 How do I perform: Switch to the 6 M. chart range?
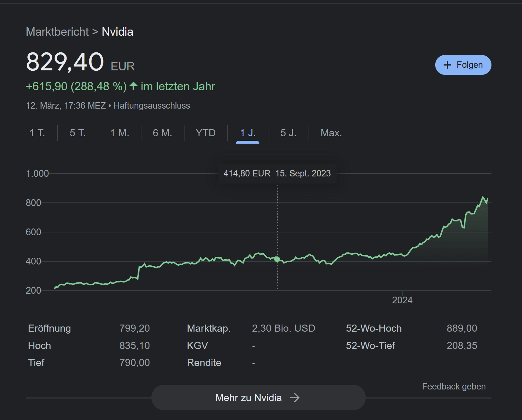[x=162, y=133]
